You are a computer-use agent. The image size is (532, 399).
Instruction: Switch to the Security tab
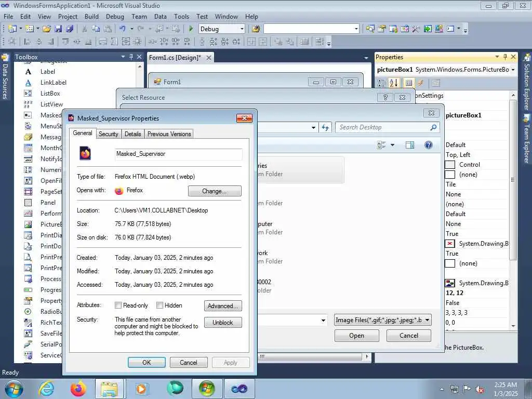(x=109, y=134)
